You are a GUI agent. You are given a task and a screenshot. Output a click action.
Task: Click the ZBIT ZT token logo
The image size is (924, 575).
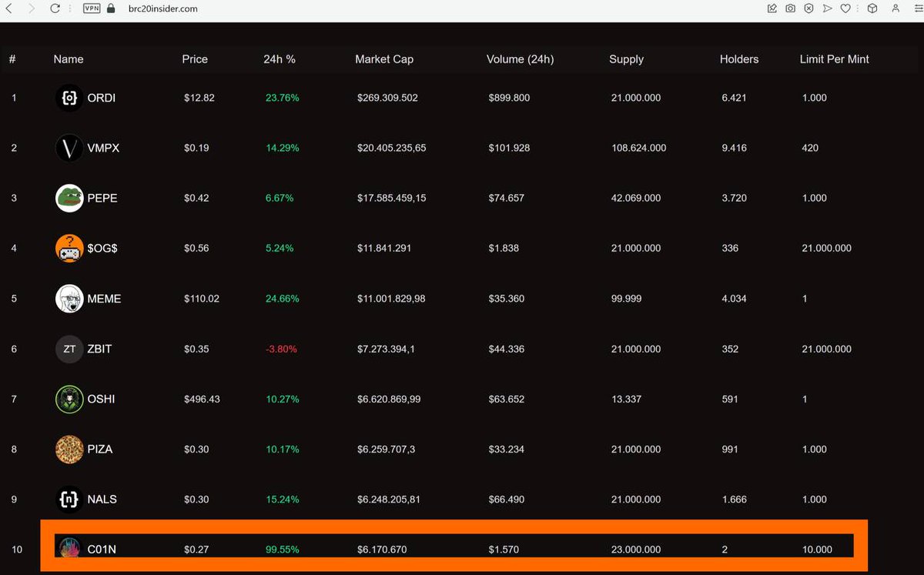tap(69, 349)
